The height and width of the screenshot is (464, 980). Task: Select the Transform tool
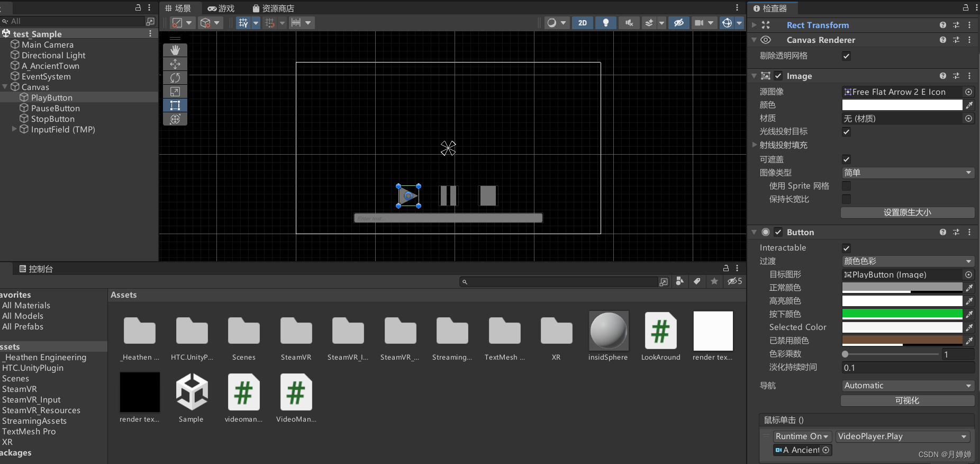click(175, 119)
